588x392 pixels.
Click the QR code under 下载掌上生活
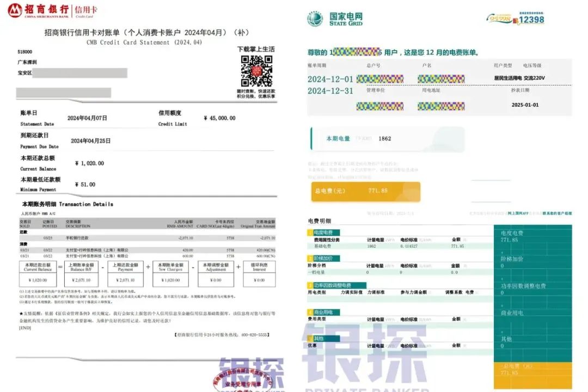pos(256,71)
